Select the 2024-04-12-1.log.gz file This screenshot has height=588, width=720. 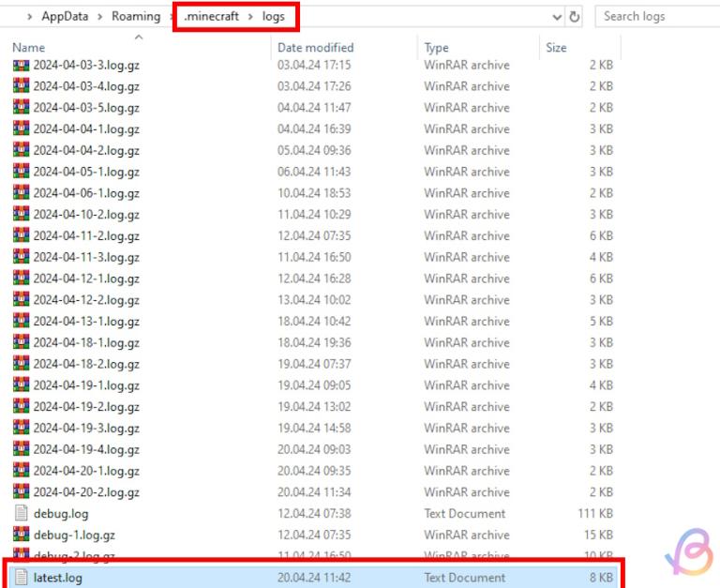pos(86,279)
